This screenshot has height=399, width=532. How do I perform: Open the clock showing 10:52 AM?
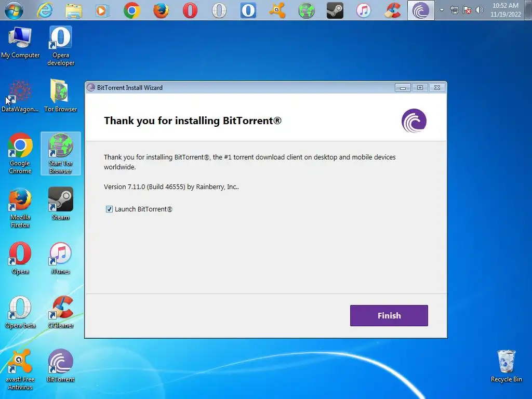506,10
